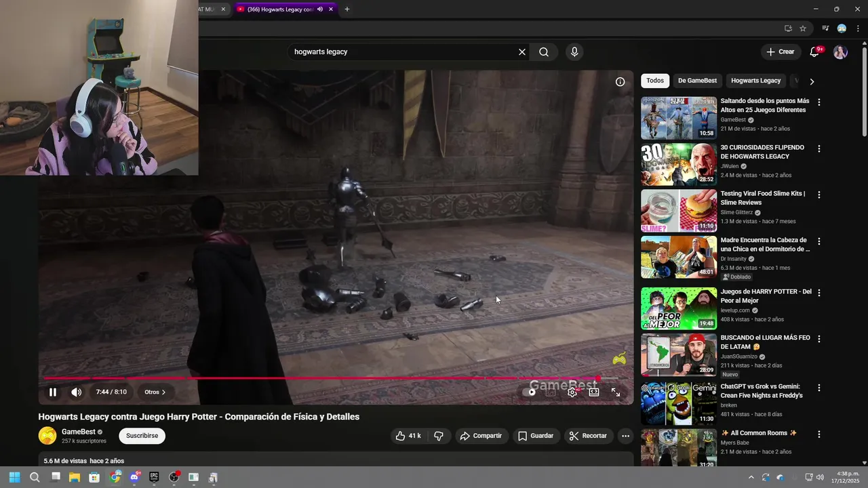Open options for 'Juegos de HARRY POTTER' video
Image resolution: width=868 pixels, height=488 pixels.
pyautogui.click(x=819, y=293)
